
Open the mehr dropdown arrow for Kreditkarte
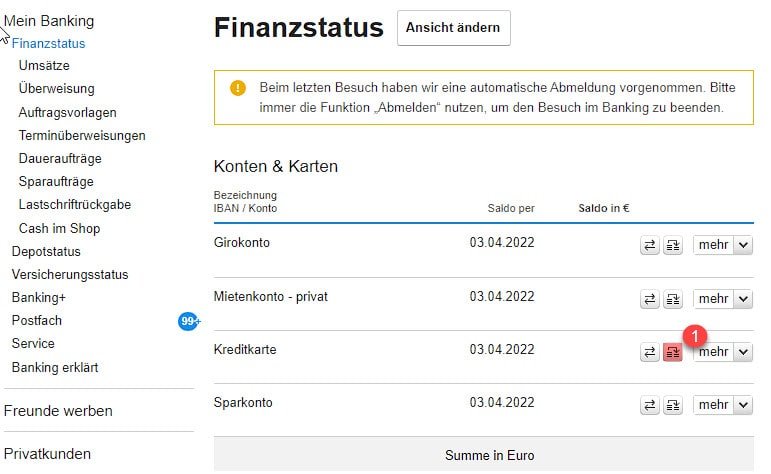point(743,352)
